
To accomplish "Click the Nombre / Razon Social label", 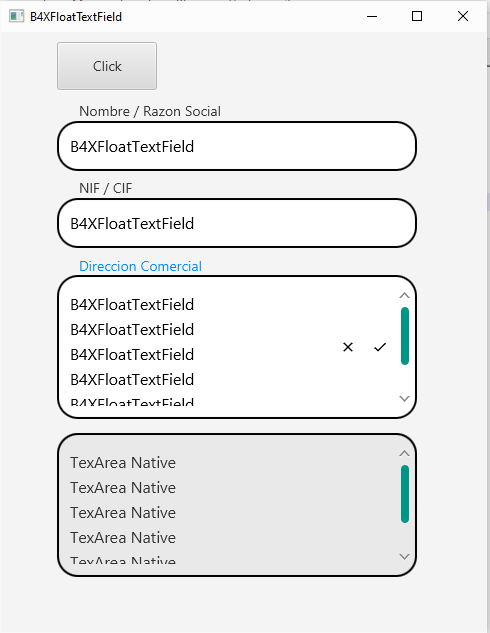I will tap(150, 111).
